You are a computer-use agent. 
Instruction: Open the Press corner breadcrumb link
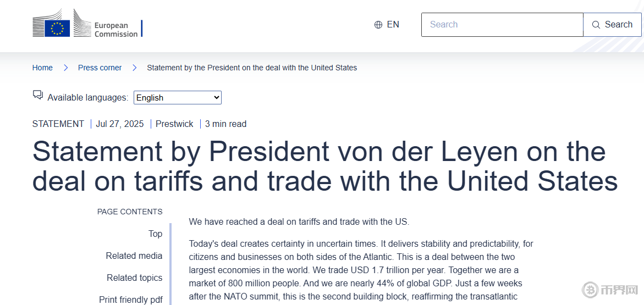100,68
